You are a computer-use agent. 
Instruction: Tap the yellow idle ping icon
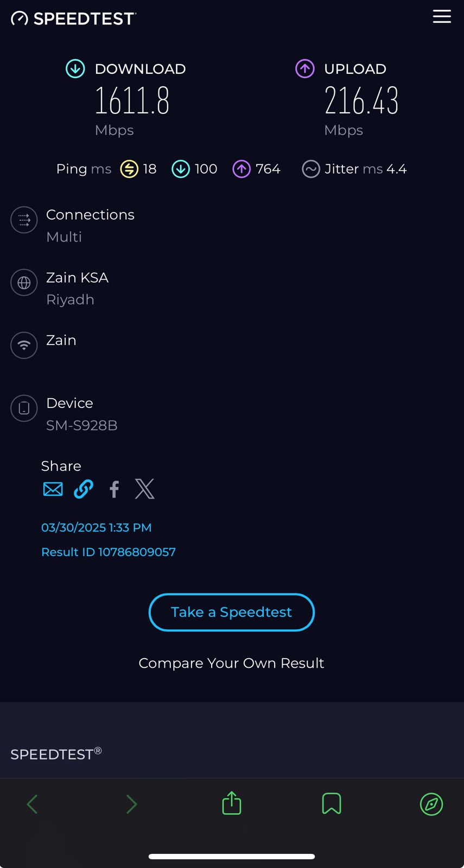[x=129, y=169]
